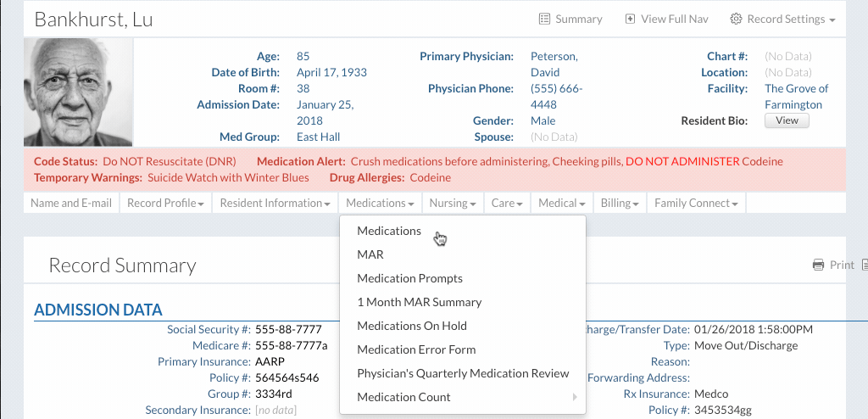Viewport: 868px width, 419px height.
Task: Select 1 Month MAR Summary
Action: click(419, 302)
